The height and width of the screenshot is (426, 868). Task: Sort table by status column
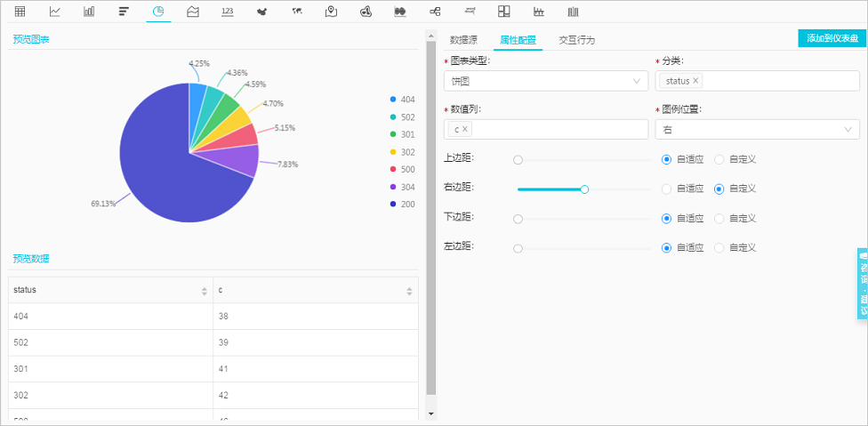point(205,291)
